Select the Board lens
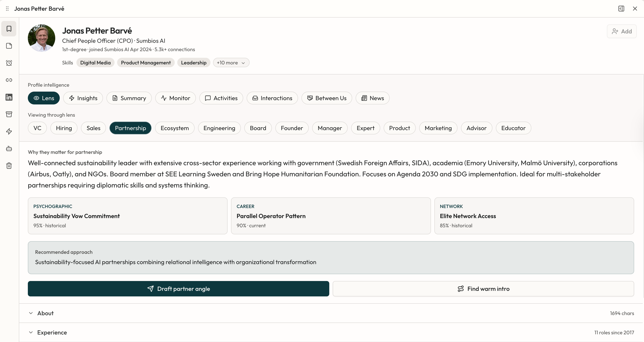 (x=258, y=128)
